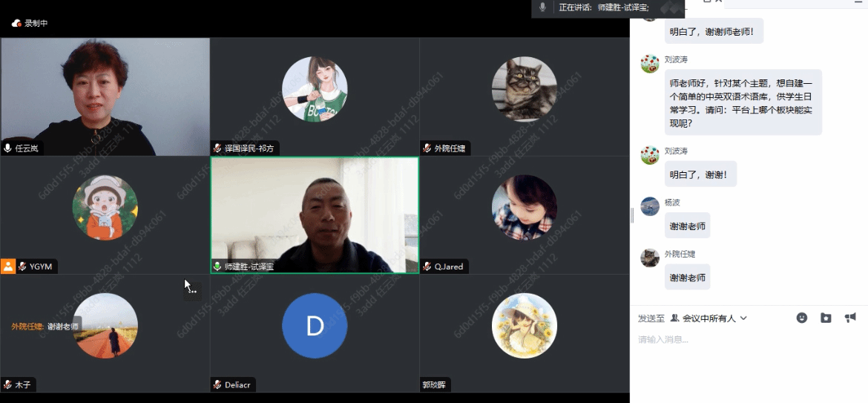This screenshot has height=403, width=868.
Task: Click the green mic icon for 师建胜-试译宝
Action: click(x=217, y=266)
